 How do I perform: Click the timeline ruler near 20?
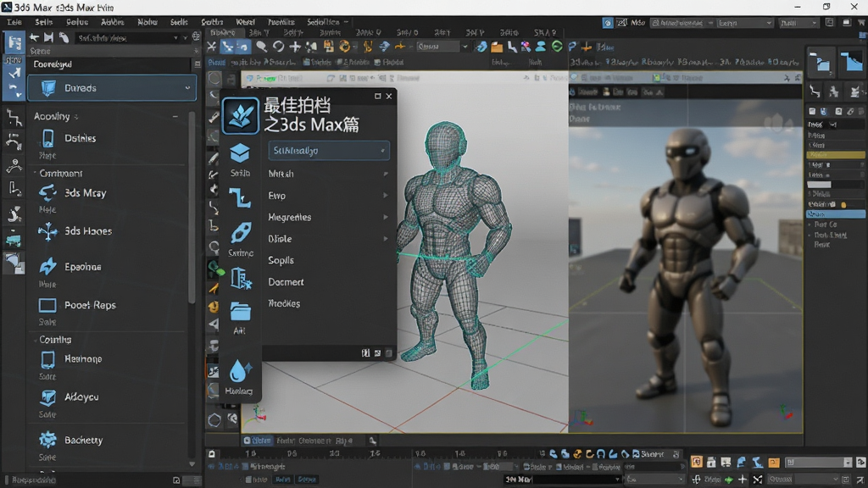pos(334,454)
